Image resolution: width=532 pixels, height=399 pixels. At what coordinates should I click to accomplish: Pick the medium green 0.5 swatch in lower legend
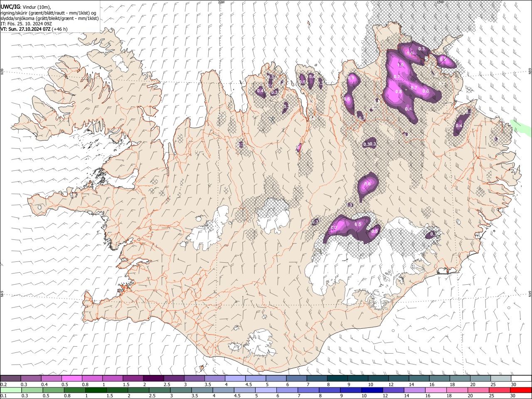point(53,390)
